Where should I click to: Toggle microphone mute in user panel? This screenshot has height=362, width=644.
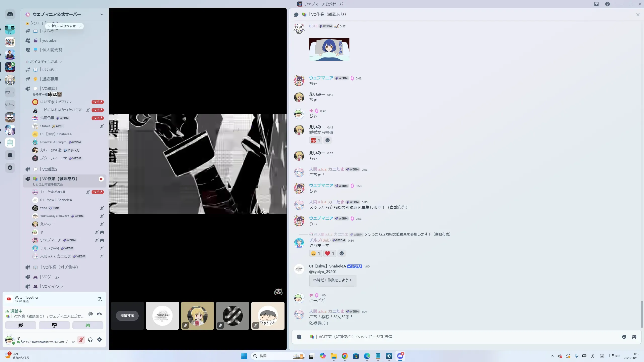(x=81, y=340)
